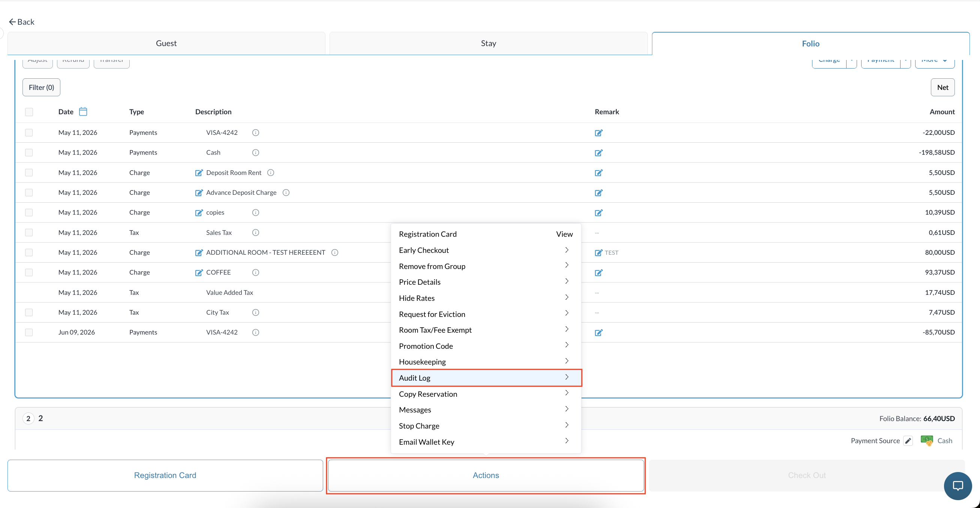Edit the COFFEE charge description

[199, 272]
